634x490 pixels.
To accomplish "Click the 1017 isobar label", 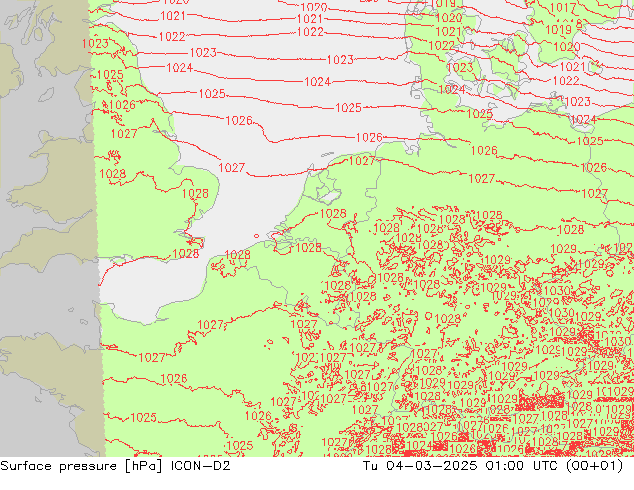I will coord(563,7).
